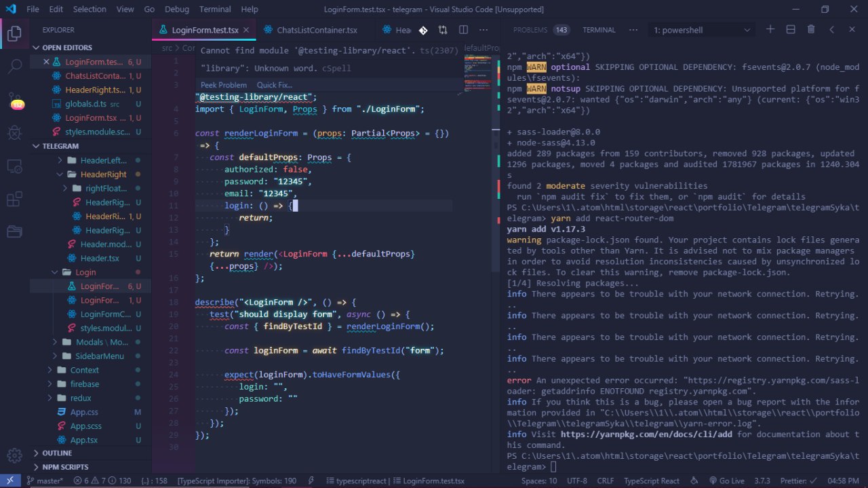
Task: Change indentation Spaces: 10
Action: [539, 481]
